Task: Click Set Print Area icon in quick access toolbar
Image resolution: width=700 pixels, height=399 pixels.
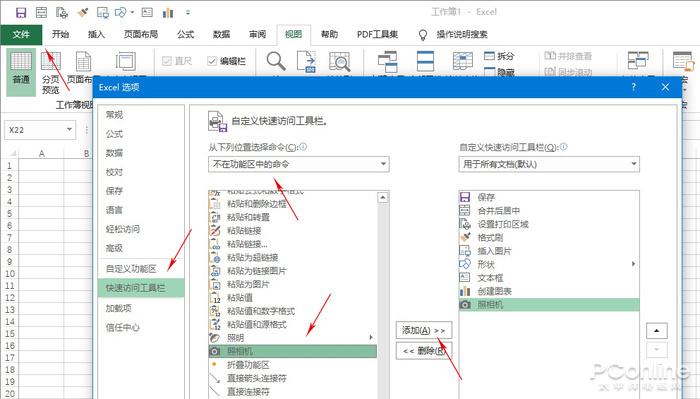Action: pos(62,12)
